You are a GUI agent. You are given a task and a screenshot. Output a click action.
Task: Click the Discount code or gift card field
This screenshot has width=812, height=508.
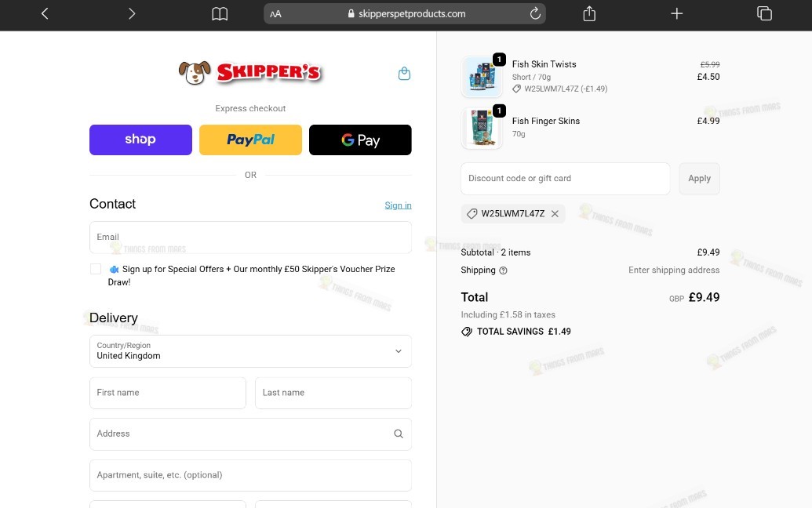[565, 179]
